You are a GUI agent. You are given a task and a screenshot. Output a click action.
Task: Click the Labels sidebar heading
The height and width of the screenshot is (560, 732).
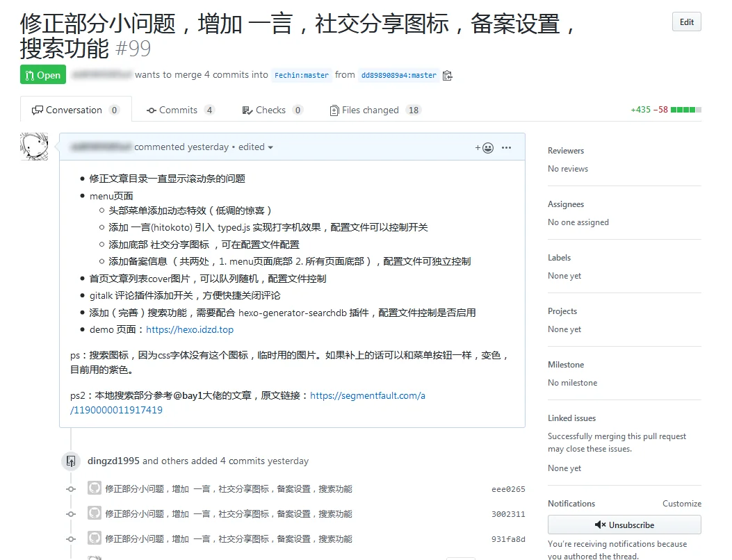[560, 258]
